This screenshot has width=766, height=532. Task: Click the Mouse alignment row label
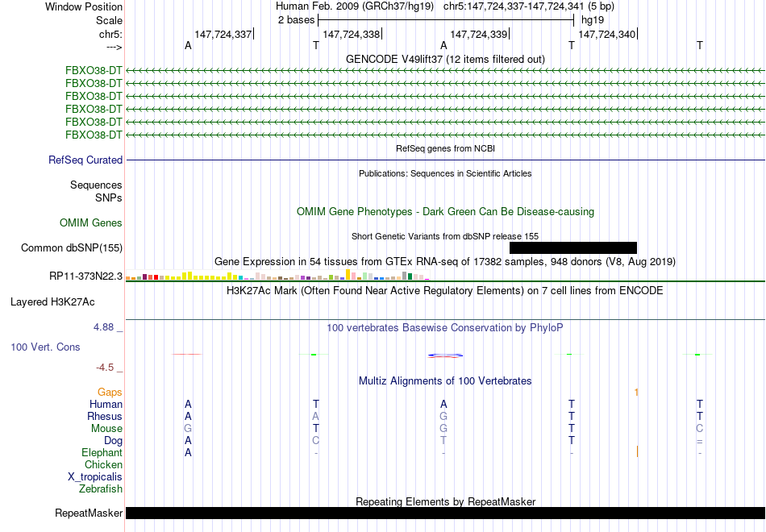[106, 429]
